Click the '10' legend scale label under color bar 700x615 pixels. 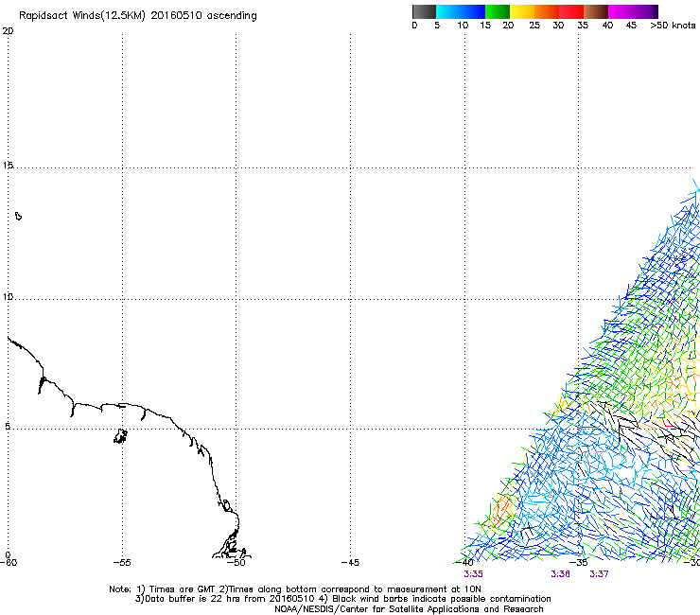[x=463, y=26]
